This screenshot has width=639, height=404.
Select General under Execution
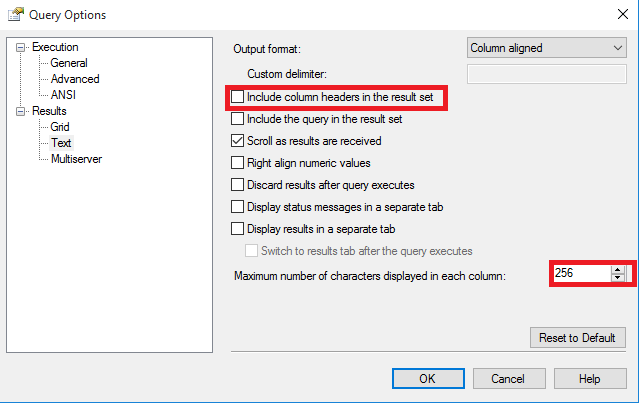point(69,63)
